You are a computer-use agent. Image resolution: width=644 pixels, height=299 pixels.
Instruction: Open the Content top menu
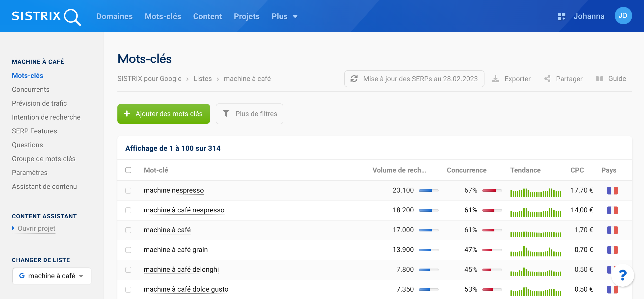pyautogui.click(x=207, y=17)
